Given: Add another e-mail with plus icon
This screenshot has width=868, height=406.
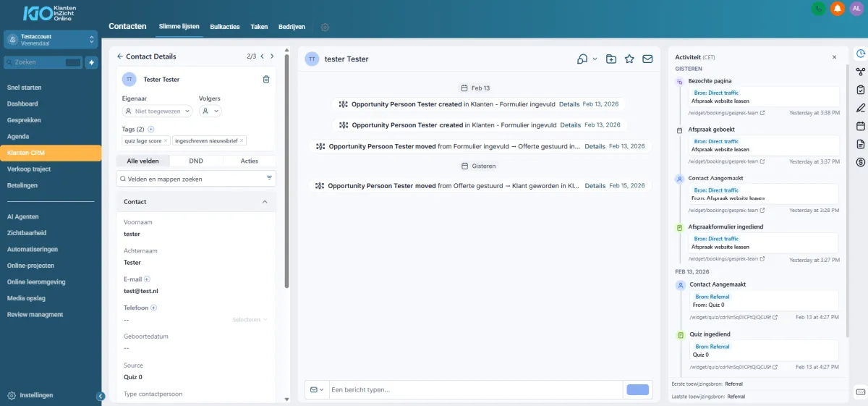Looking at the screenshot, I should pos(147,279).
